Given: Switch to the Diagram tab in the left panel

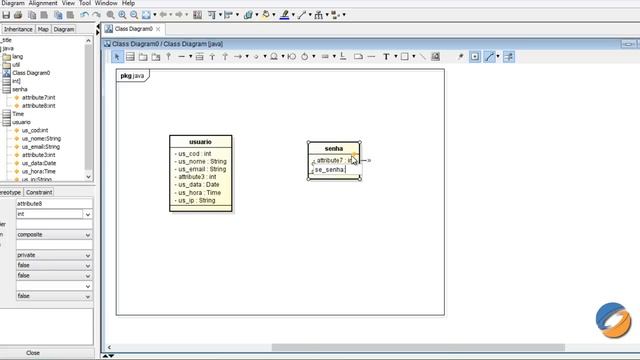Looking at the screenshot, I should [64, 29].
